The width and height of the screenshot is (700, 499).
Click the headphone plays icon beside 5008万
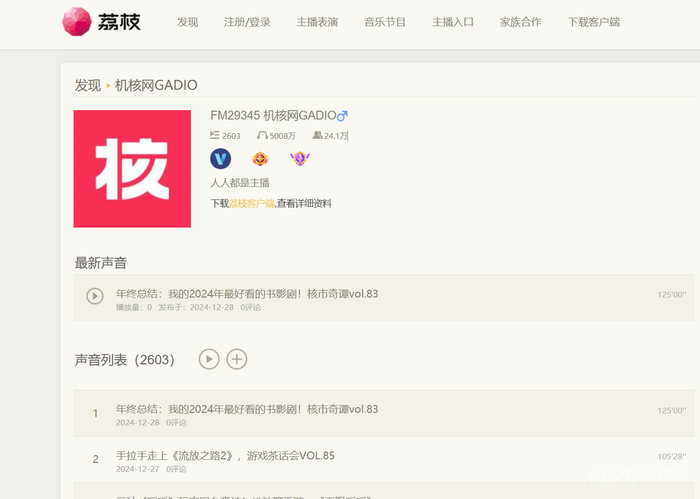tap(262, 135)
